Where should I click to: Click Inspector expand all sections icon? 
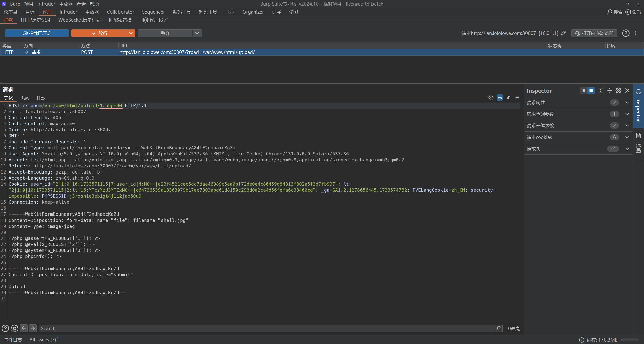click(x=601, y=90)
